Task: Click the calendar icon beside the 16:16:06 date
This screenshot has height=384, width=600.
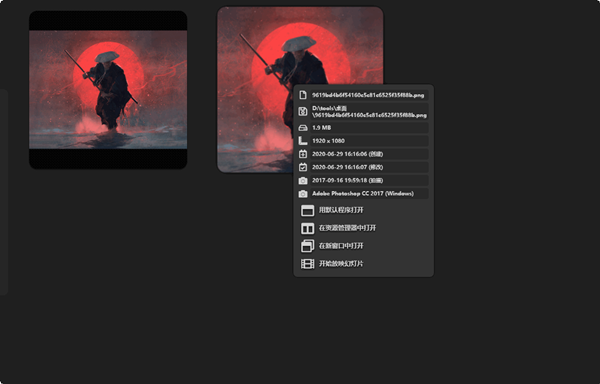Action: point(303,154)
